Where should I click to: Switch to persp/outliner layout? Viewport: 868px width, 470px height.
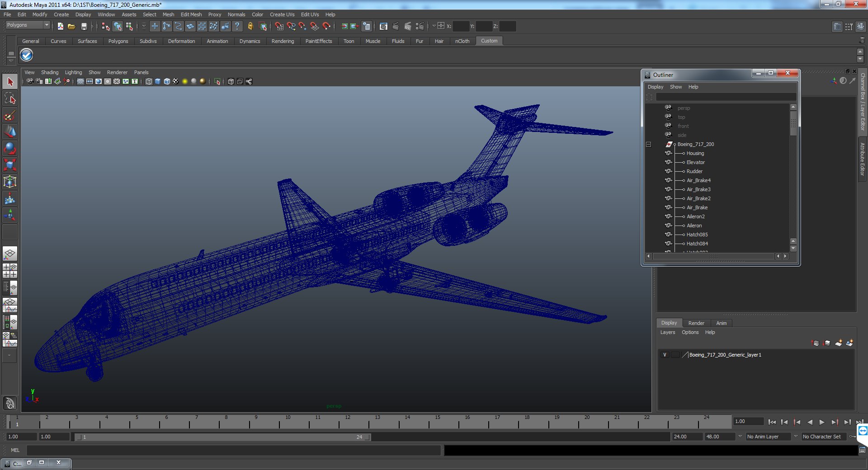(10, 288)
